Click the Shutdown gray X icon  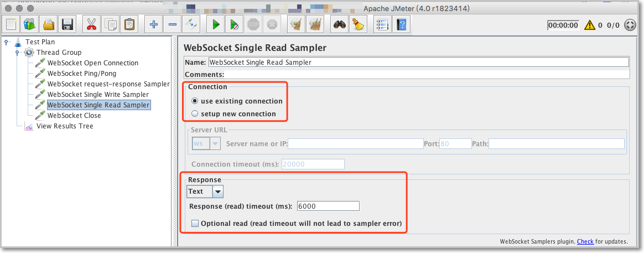click(x=272, y=25)
